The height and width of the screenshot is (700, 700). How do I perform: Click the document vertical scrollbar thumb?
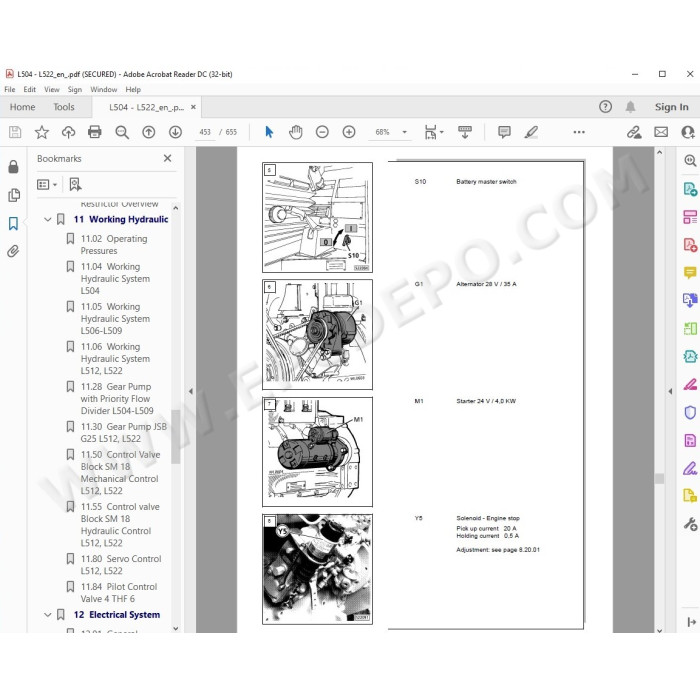pos(659,479)
